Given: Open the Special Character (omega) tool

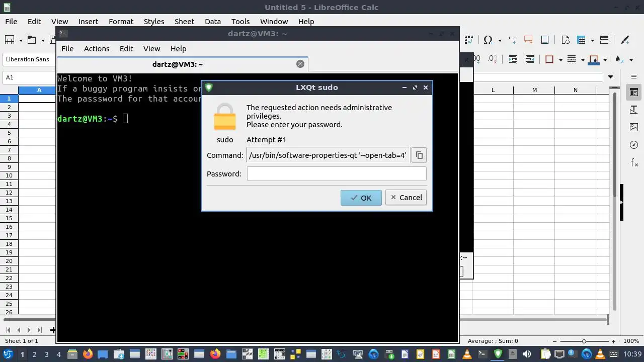Looking at the screenshot, I should 488,40.
